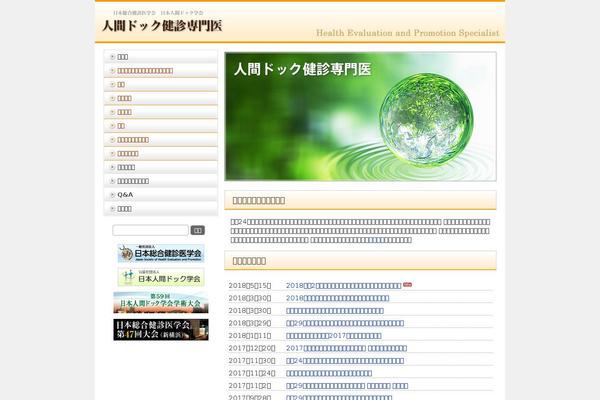This screenshot has height=400, width=600.
Task: Open the 日本総合健診医学会 第47回大会 banner
Action: pos(161,330)
